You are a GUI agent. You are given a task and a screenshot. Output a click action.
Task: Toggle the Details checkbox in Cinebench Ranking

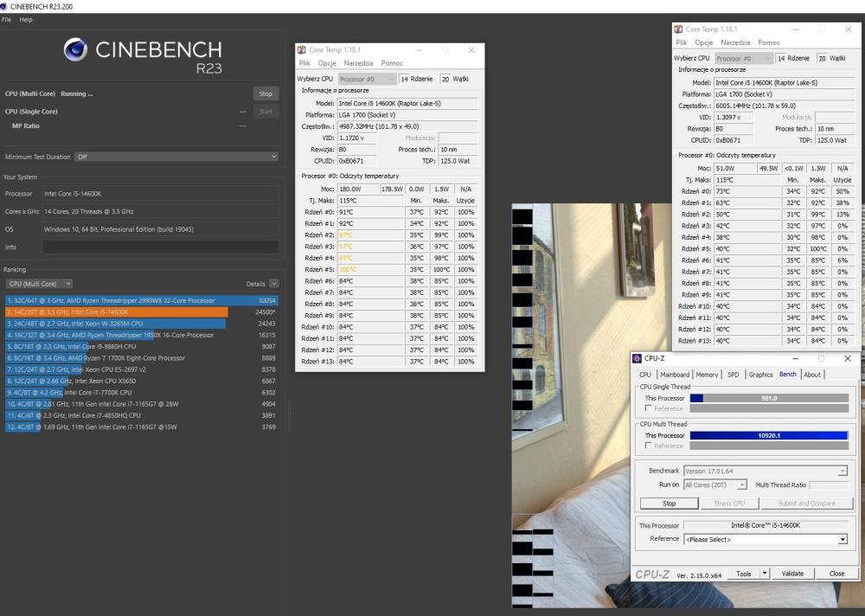(274, 284)
